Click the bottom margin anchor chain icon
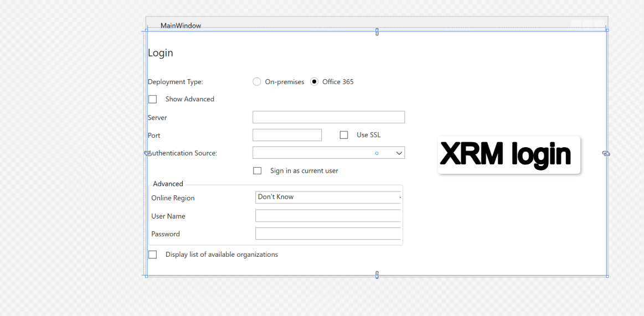This screenshot has width=644, height=316. click(x=377, y=274)
